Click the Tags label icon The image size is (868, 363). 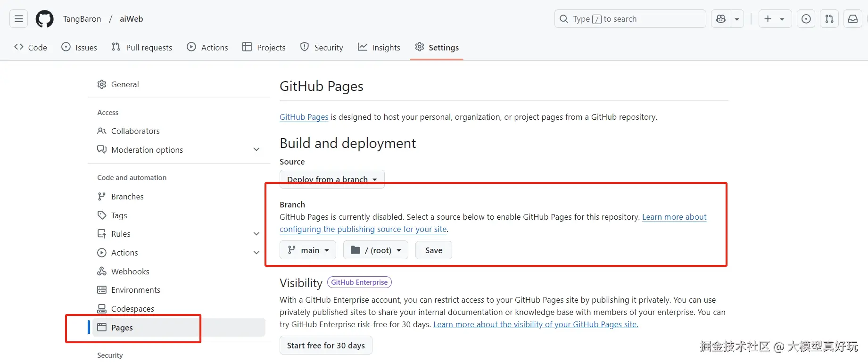pyautogui.click(x=102, y=215)
